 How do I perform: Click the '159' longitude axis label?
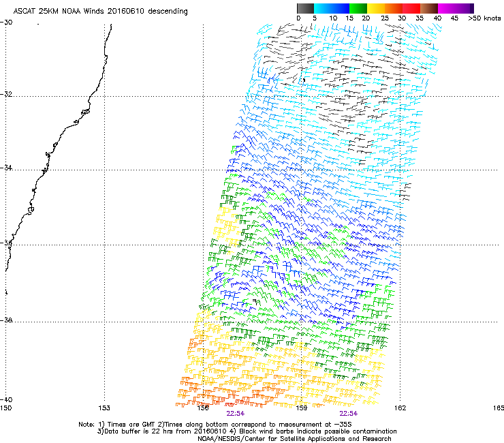coord(301,408)
